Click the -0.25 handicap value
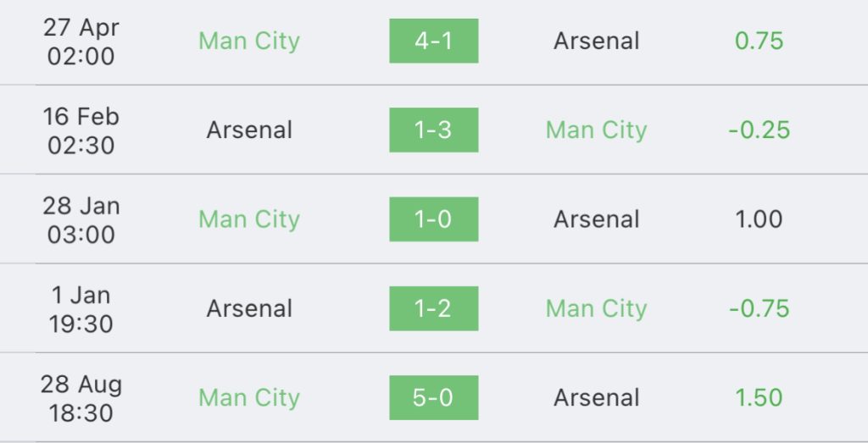Viewport: 868px width, 443px height. [x=759, y=130]
